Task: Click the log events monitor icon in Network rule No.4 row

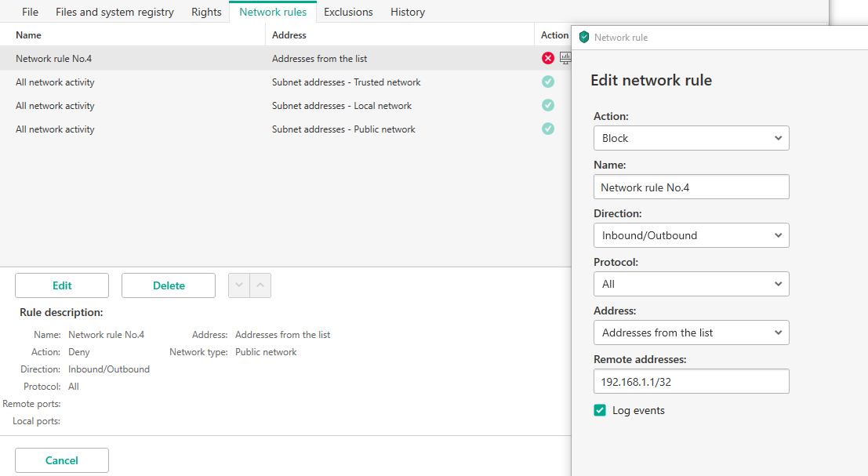Action: [x=565, y=57]
